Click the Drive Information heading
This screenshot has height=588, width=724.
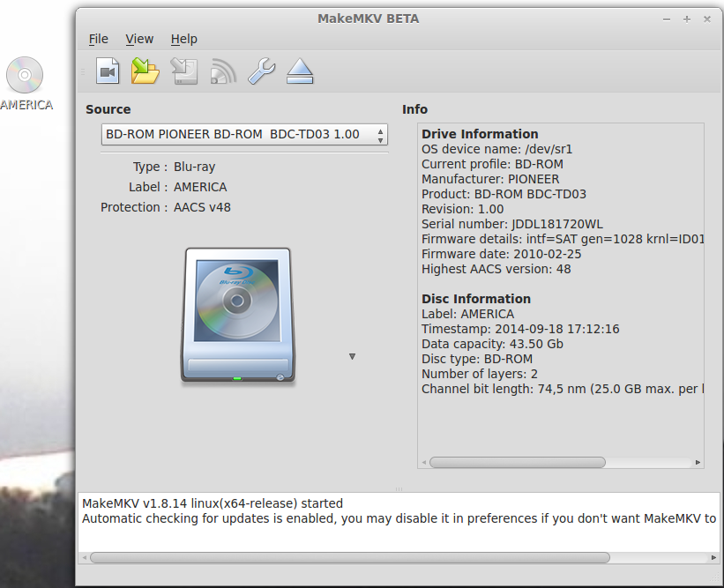click(x=480, y=134)
